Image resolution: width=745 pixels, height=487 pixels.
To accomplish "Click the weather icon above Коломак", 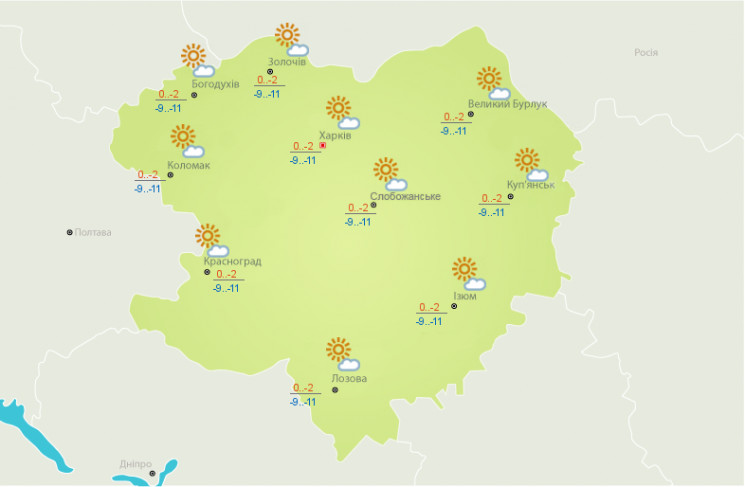I will (x=187, y=141).
